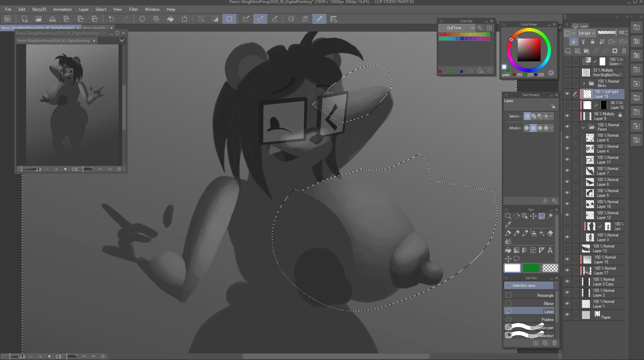Show the Bikini folder layer

(567, 83)
